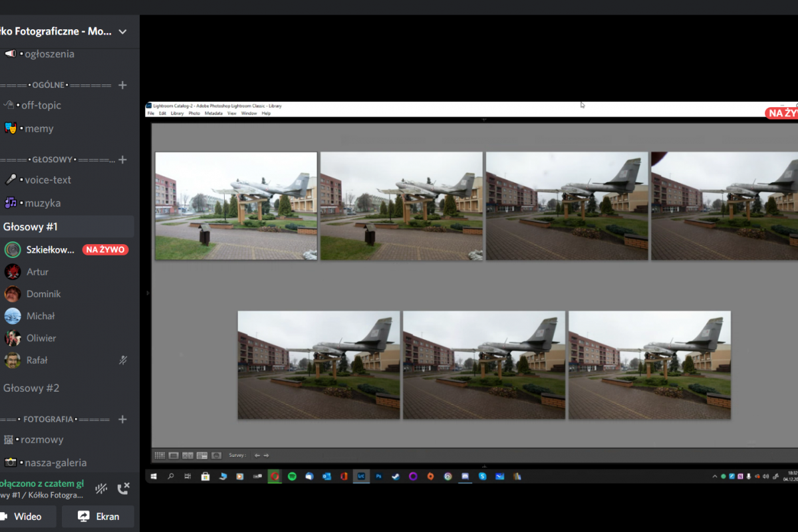
Task: Open Lightroom Classic taskbar icon
Action: [361, 476]
